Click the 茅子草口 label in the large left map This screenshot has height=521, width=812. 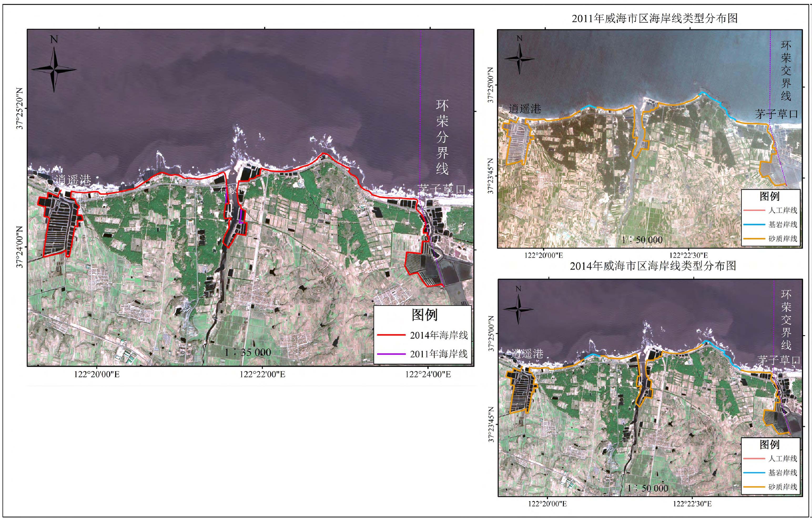pos(442,189)
